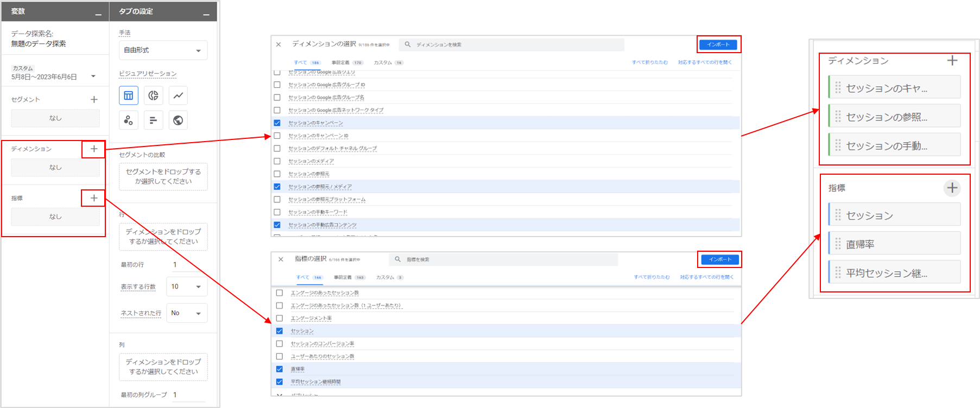
Task: Grab drag handle of セッションの参照... chip
Action: click(x=838, y=117)
